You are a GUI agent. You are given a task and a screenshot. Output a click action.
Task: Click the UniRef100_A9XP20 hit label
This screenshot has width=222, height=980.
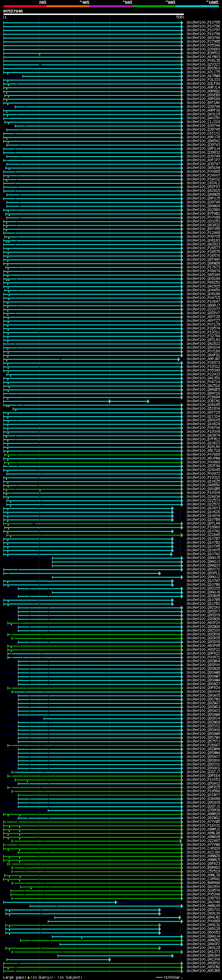pos(203,623)
